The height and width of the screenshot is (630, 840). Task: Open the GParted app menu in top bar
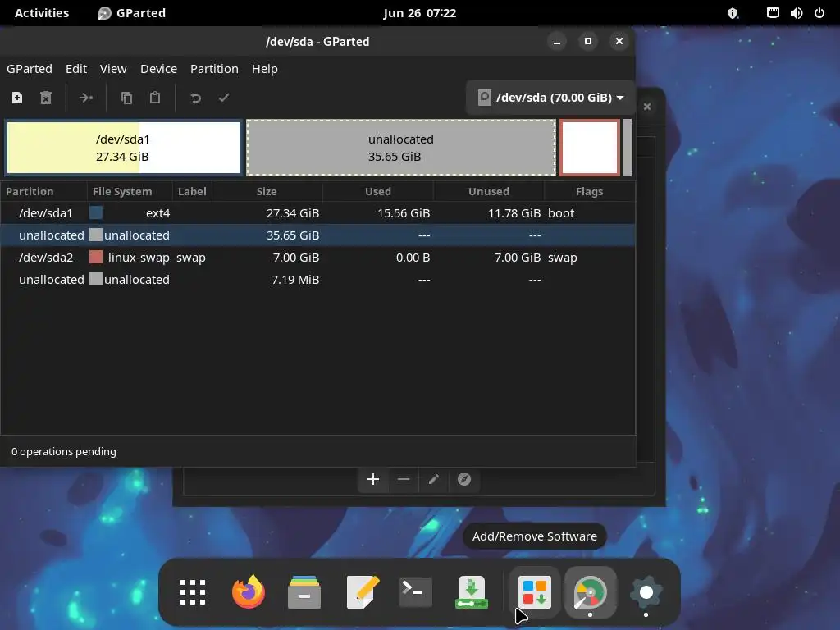(x=132, y=13)
